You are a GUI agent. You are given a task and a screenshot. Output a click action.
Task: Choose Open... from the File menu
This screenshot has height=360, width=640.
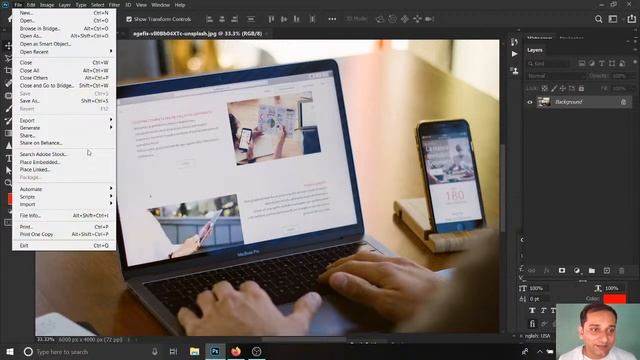[x=64, y=20]
